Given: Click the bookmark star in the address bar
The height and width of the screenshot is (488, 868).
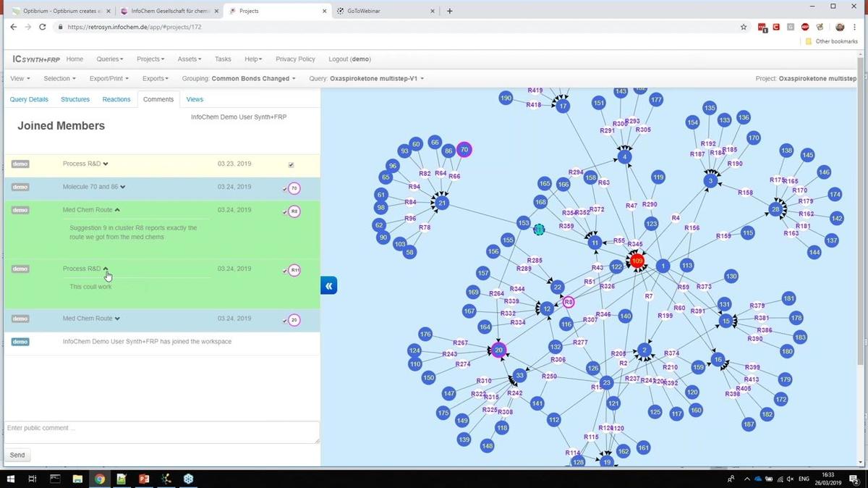Looking at the screenshot, I should [x=743, y=27].
